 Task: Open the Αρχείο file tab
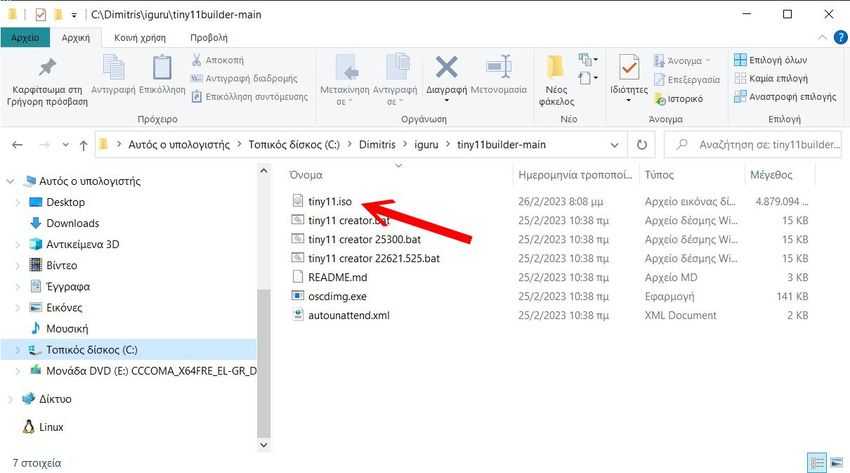tap(25, 37)
